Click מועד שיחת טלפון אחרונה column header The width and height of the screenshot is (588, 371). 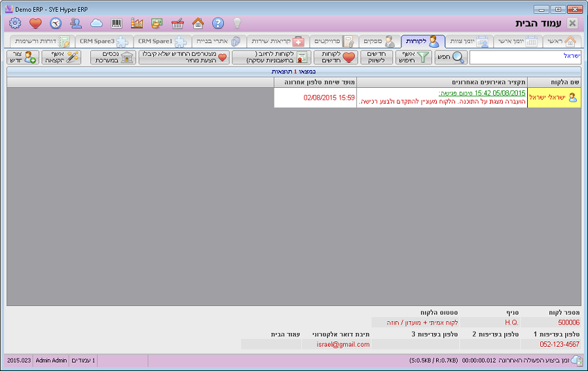pos(315,82)
